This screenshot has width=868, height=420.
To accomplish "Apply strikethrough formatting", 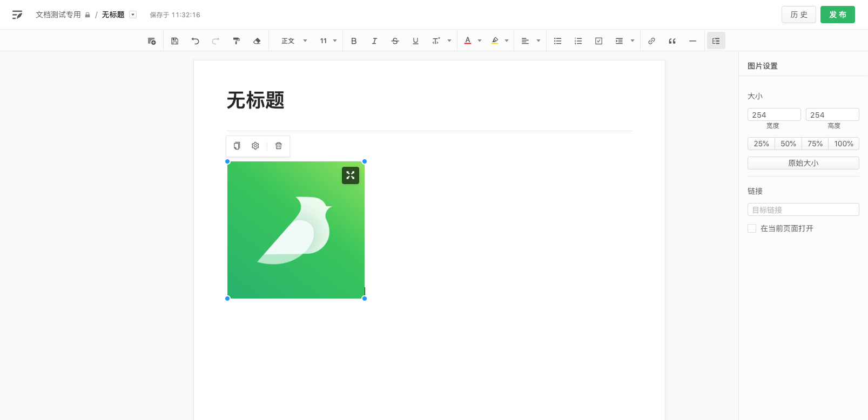I will [395, 41].
